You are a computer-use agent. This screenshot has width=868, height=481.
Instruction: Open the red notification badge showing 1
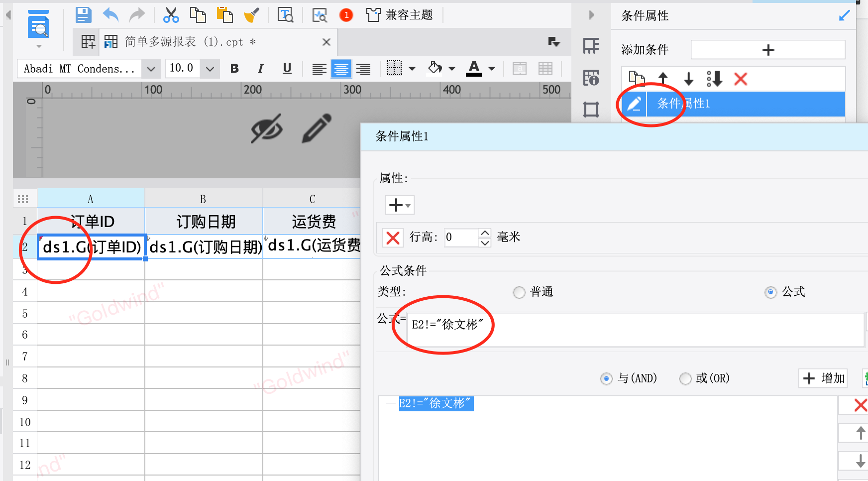[x=346, y=15]
